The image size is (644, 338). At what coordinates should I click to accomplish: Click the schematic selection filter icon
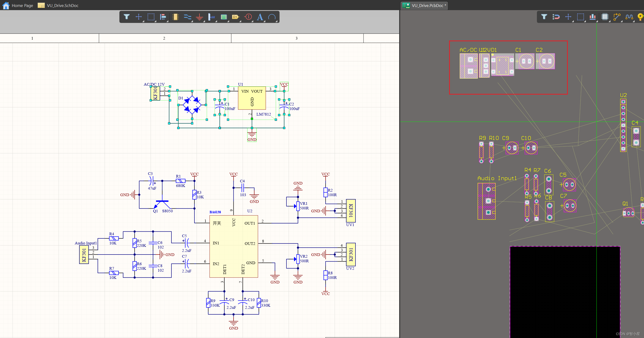click(126, 17)
